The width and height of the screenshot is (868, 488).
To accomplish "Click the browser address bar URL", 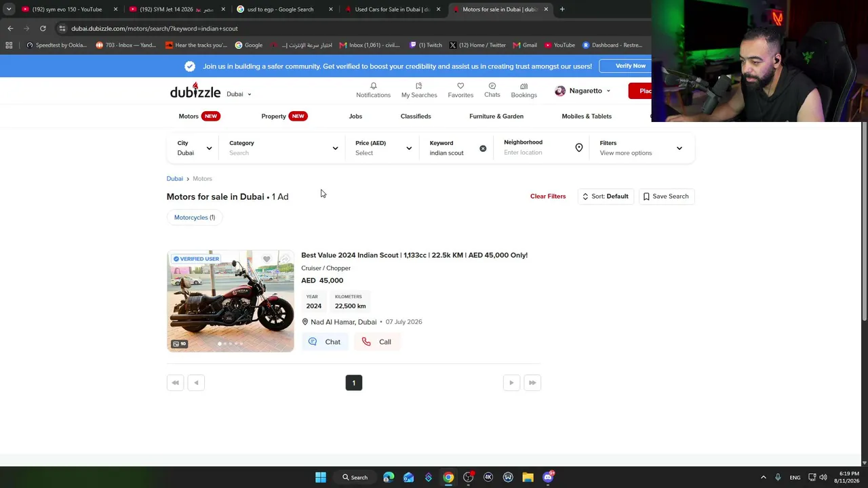I will [x=155, y=28].
